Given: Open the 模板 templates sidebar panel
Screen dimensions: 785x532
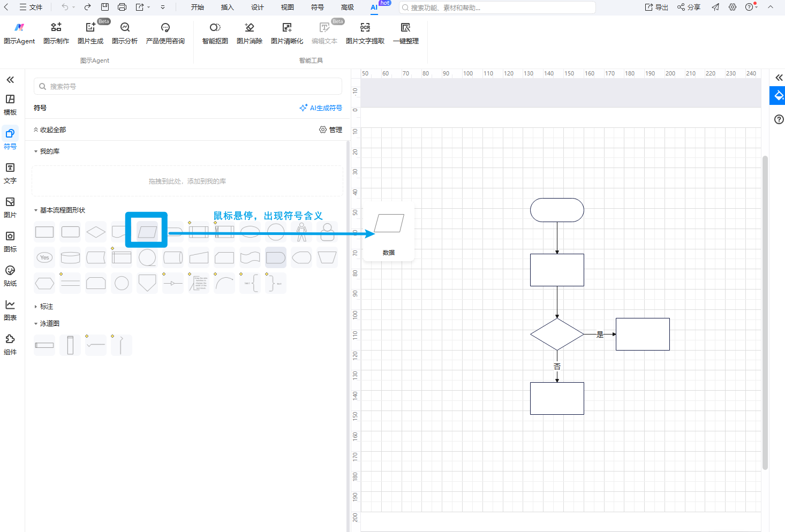Looking at the screenshot, I should coord(10,104).
